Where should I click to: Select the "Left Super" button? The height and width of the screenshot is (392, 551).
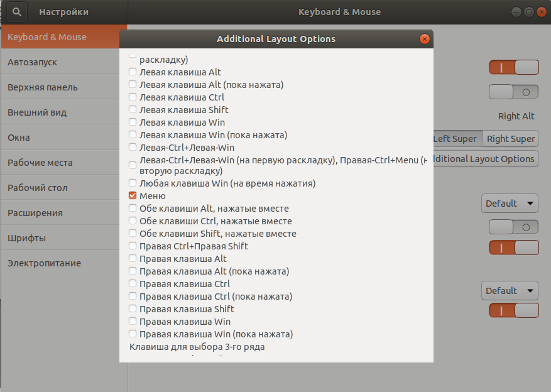coord(457,138)
